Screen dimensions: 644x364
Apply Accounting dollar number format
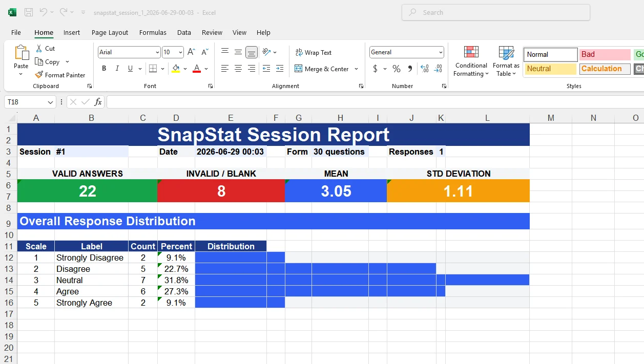tap(375, 69)
